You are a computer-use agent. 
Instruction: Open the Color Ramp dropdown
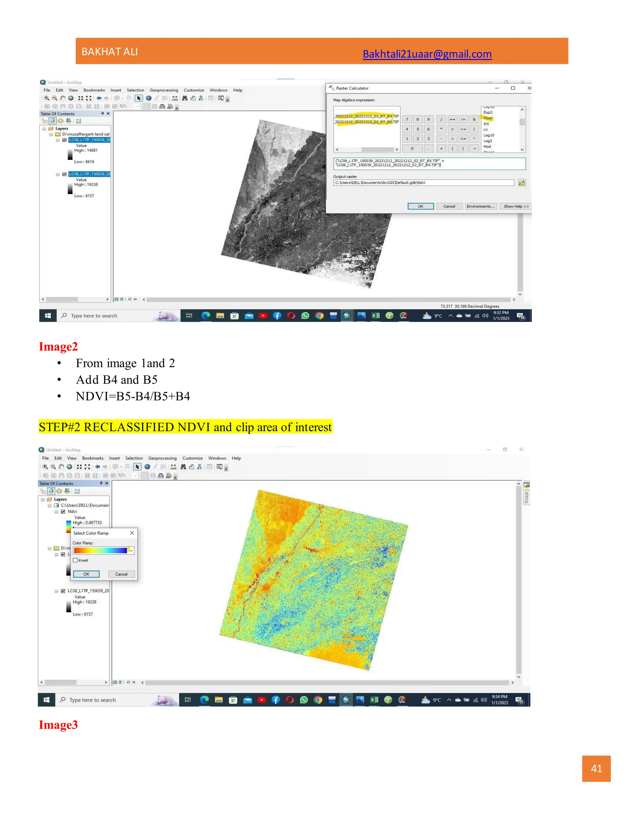tap(131, 550)
